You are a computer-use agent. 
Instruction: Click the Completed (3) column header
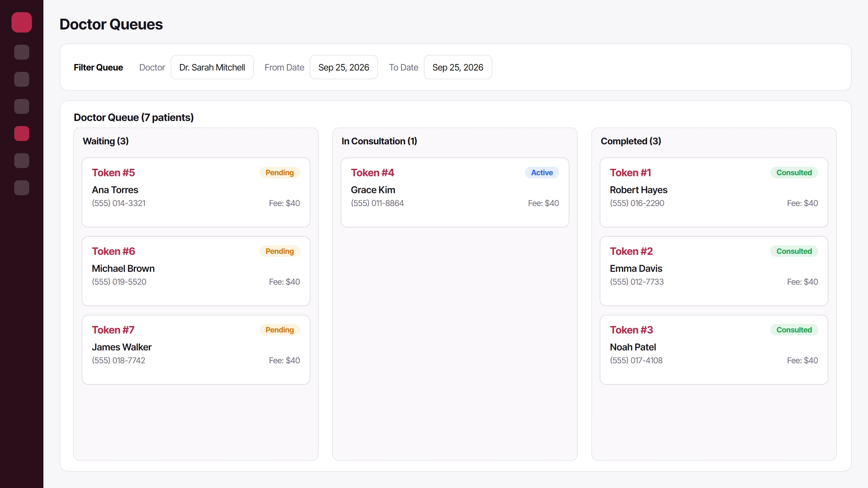[x=631, y=141]
